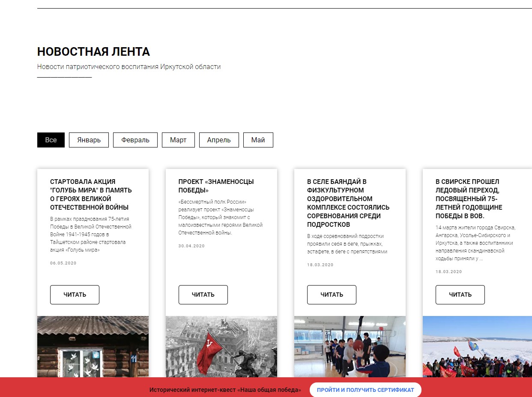Open headline about село Баяндай соревнования
The image size is (532, 397).
[x=348, y=203]
